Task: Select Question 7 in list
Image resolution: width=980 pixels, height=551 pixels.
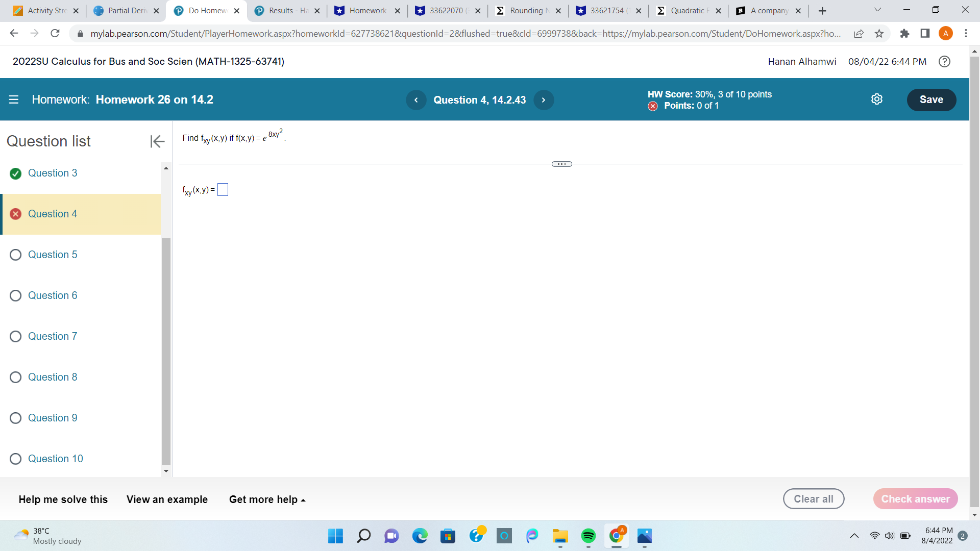Action: point(53,336)
